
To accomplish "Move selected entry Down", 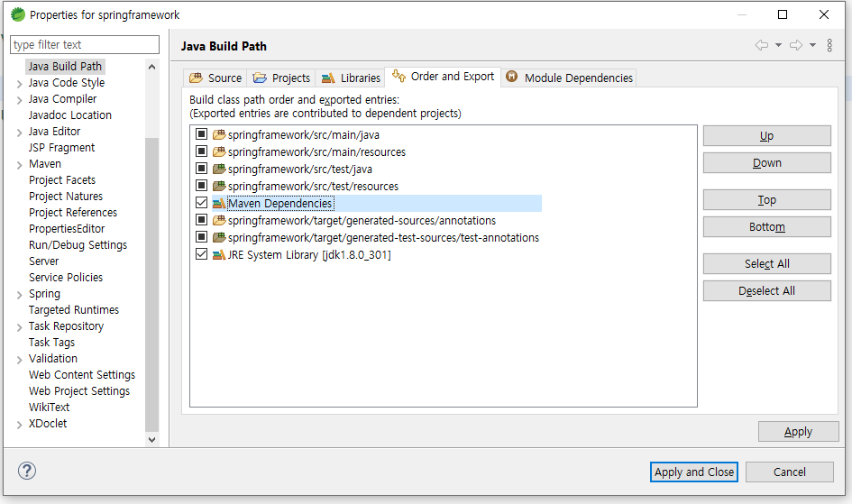I will point(766,163).
